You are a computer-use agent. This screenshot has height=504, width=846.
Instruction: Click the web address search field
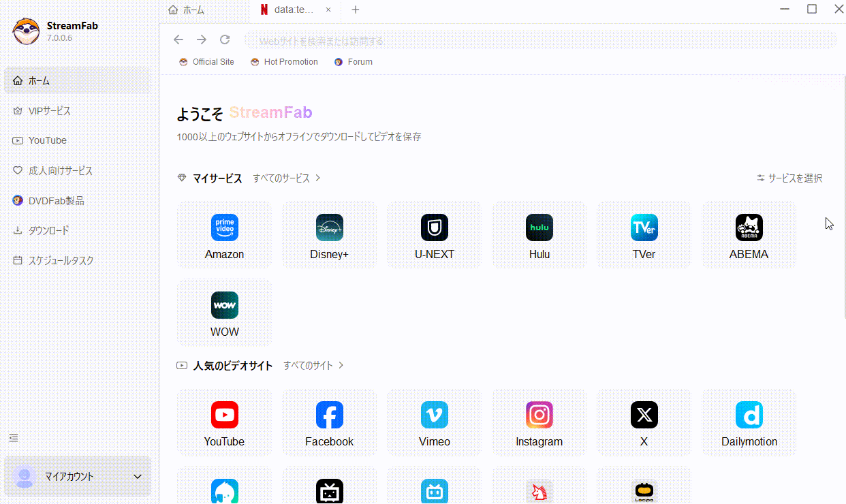pyautogui.click(x=477, y=41)
